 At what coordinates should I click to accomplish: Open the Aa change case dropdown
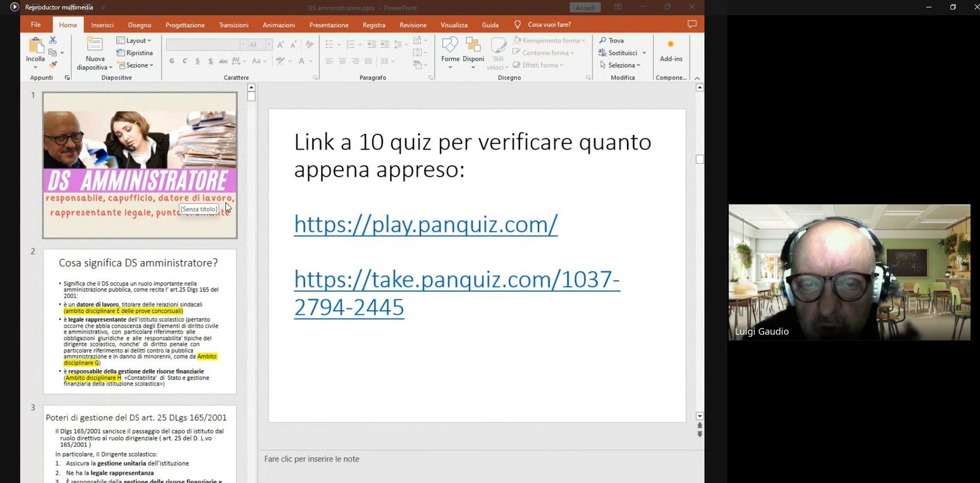259,61
